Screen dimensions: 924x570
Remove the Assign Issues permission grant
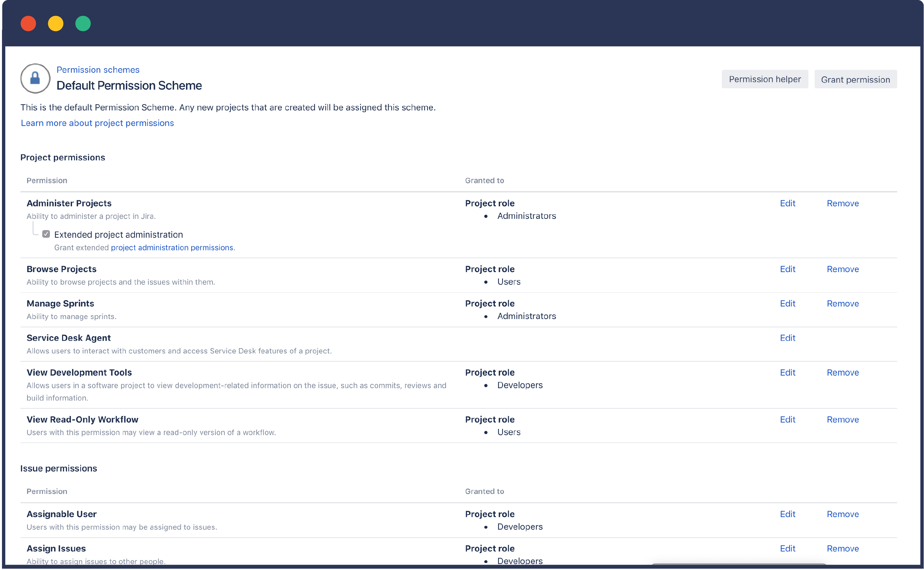(x=843, y=549)
